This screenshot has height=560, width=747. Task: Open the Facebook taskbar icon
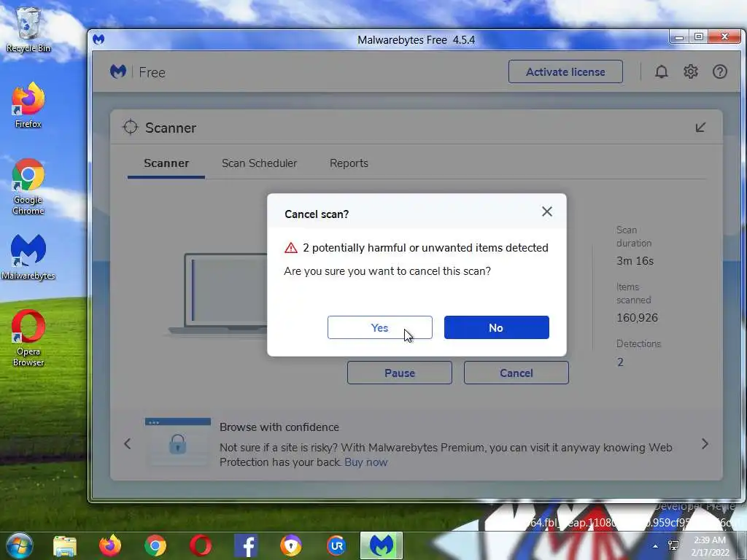pyautogui.click(x=246, y=545)
